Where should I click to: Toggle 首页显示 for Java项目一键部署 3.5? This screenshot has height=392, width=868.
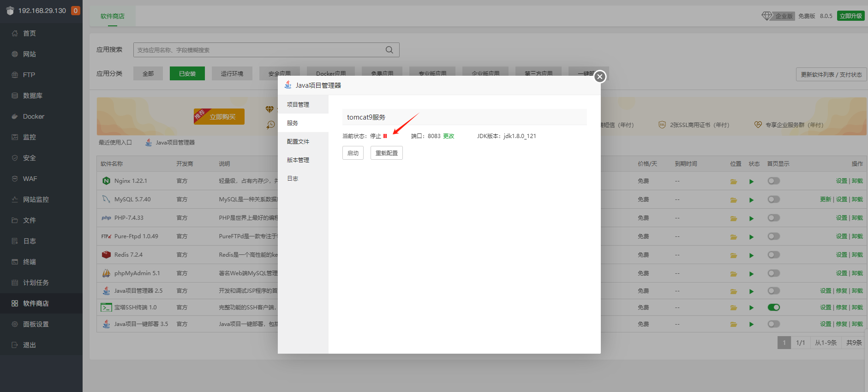coord(774,324)
